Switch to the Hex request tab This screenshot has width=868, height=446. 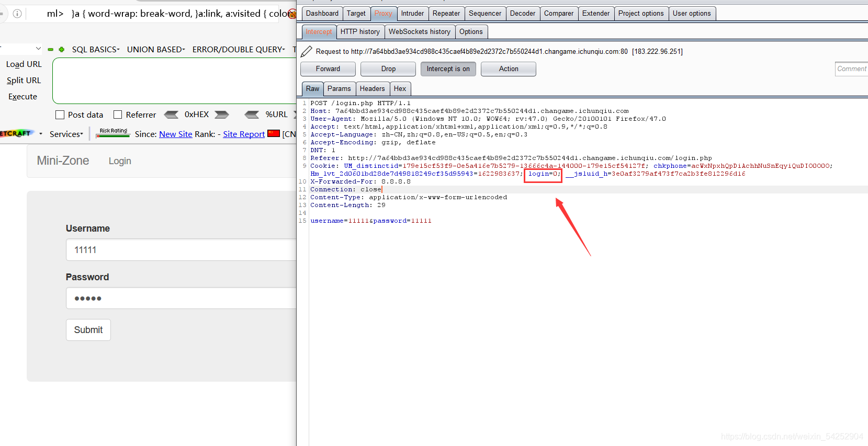400,89
